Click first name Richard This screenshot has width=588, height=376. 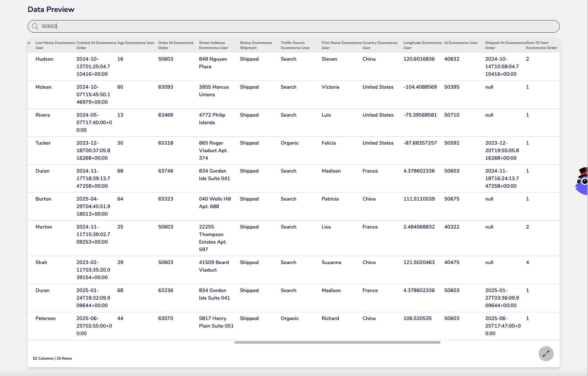click(x=330, y=318)
